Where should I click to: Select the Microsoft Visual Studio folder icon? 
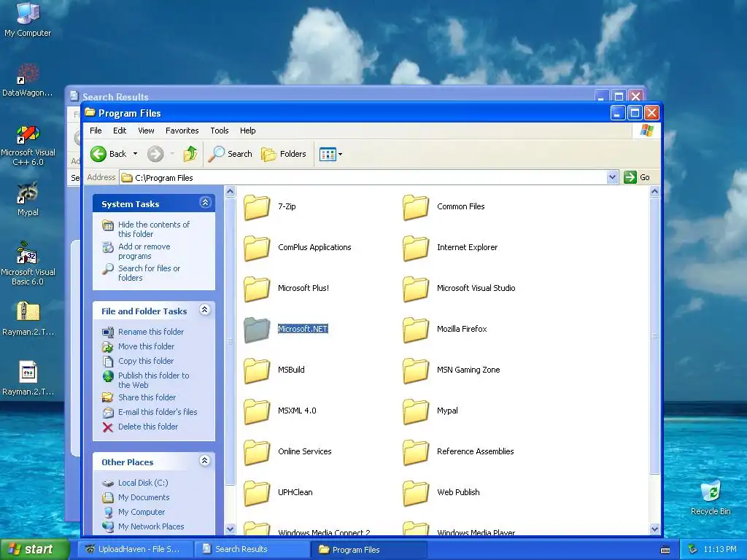point(416,289)
